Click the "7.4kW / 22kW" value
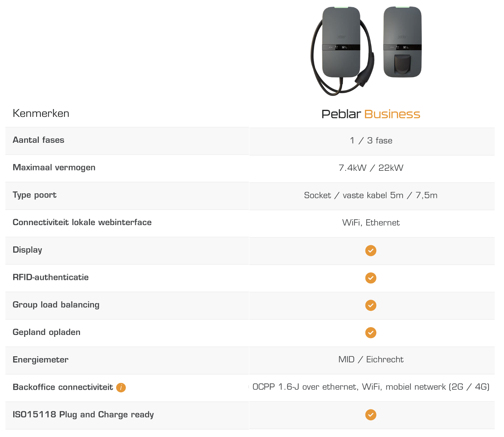504x437 pixels. (371, 168)
